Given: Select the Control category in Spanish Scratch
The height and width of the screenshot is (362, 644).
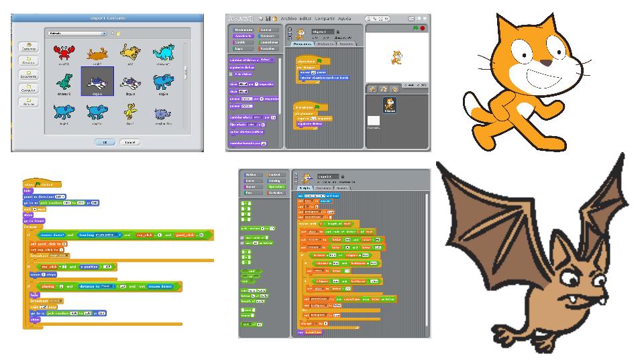Looking at the screenshot, I should 268,29.
